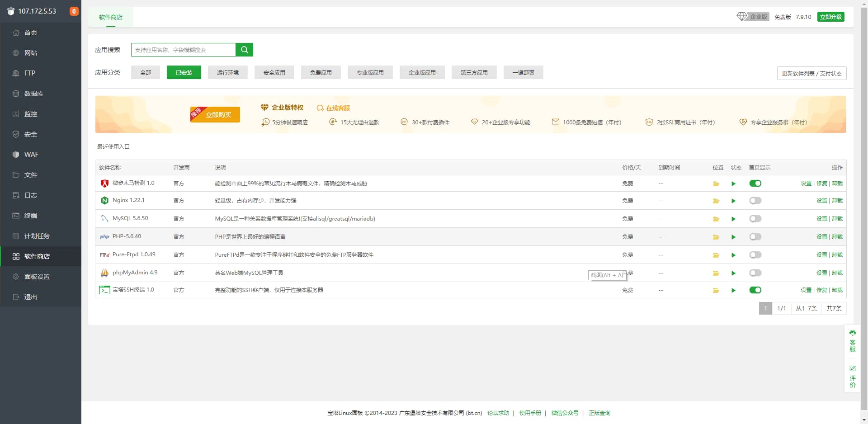868x424 pixels.
Task: Open 评价 feedback widget on right edge
Action: [852, 377]
